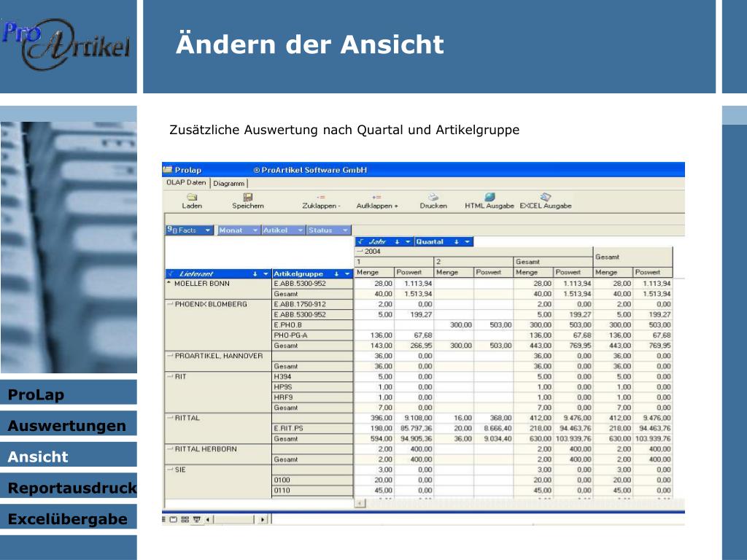Open the Artikelgruppe field dropdown arrow
This screenshot has width=747, height=560.
click(347, 274)
